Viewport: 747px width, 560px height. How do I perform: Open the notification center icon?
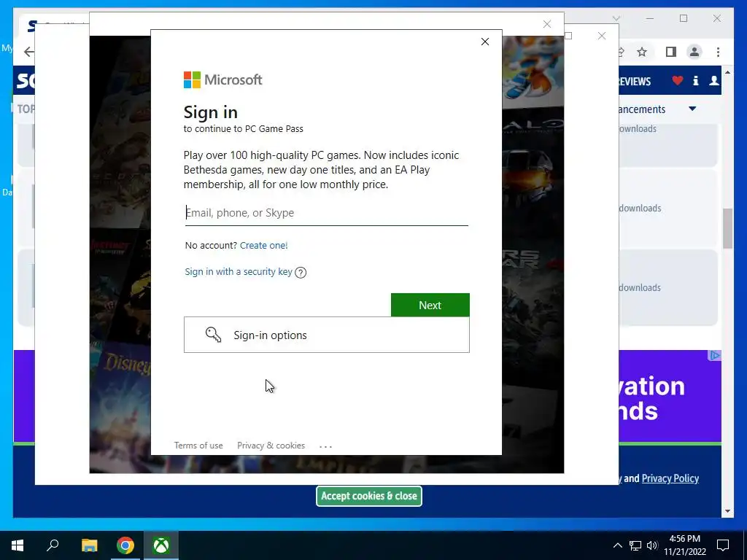click(723, 545)
